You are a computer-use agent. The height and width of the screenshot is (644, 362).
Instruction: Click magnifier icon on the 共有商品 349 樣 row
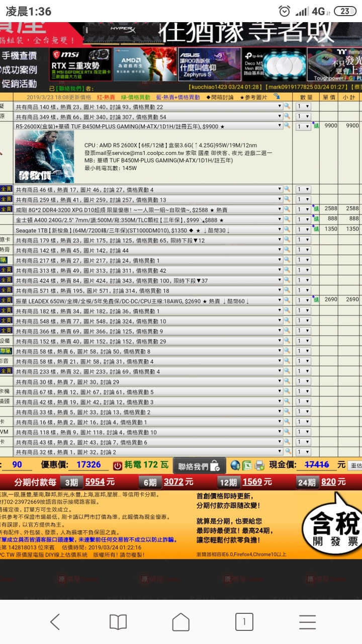(x=287, y=116)
